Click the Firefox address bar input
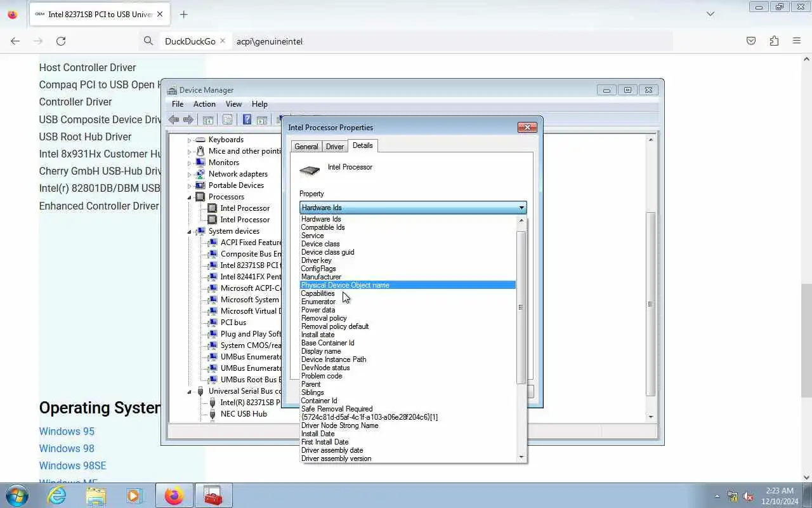Screen dimensions: 812x508 (452, 41)
